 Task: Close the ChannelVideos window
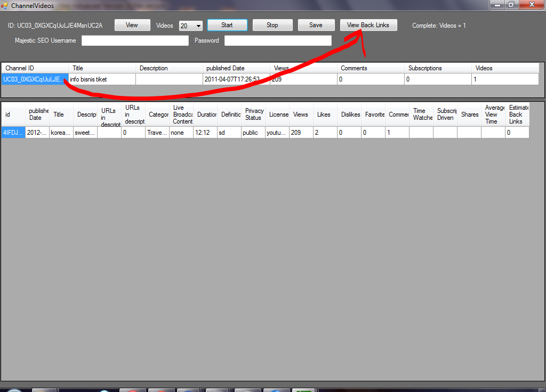point(532,4)
